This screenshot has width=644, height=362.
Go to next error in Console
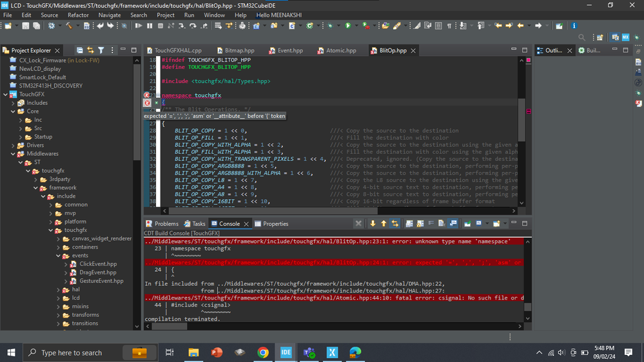[373, 224]
